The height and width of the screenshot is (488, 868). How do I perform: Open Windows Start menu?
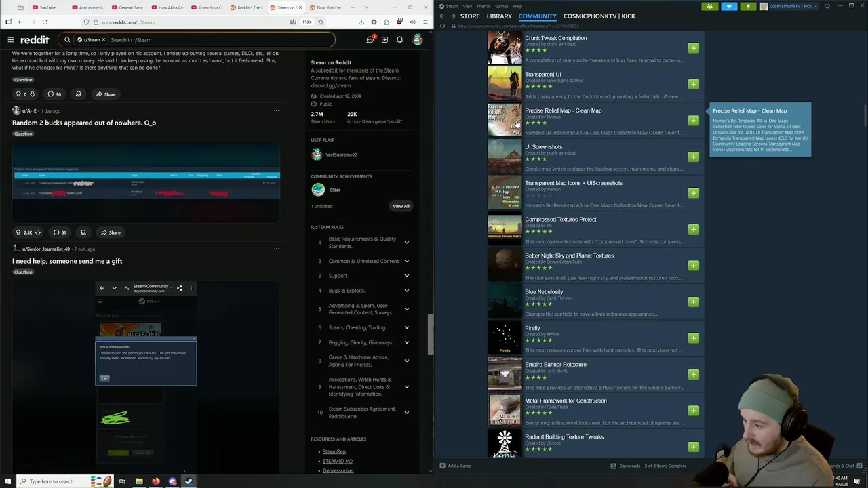(7, 481)
